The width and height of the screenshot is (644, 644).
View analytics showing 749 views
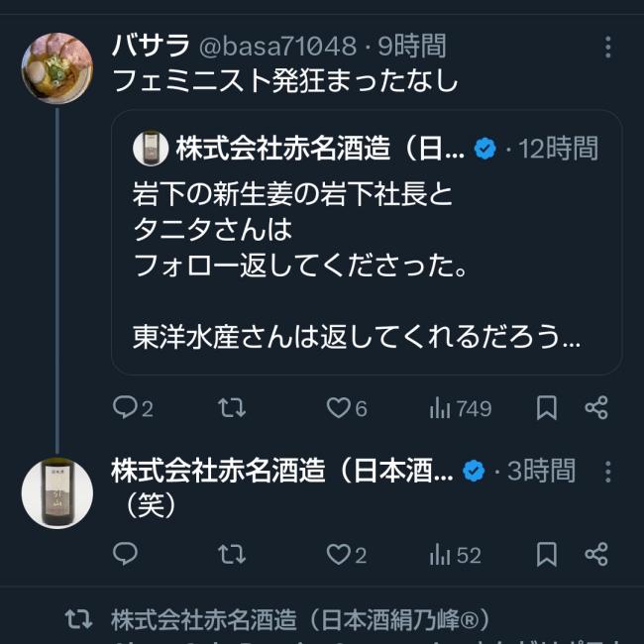click(460, 408)
